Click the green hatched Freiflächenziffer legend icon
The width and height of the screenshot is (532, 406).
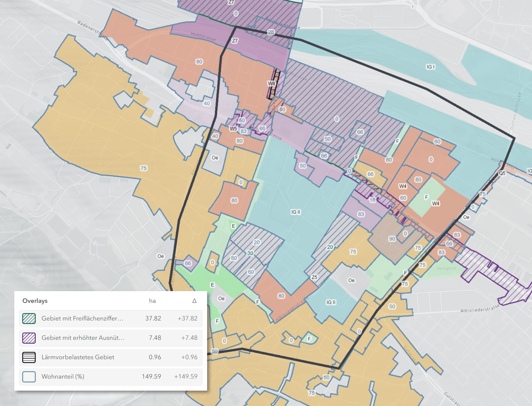click(29, 318)
